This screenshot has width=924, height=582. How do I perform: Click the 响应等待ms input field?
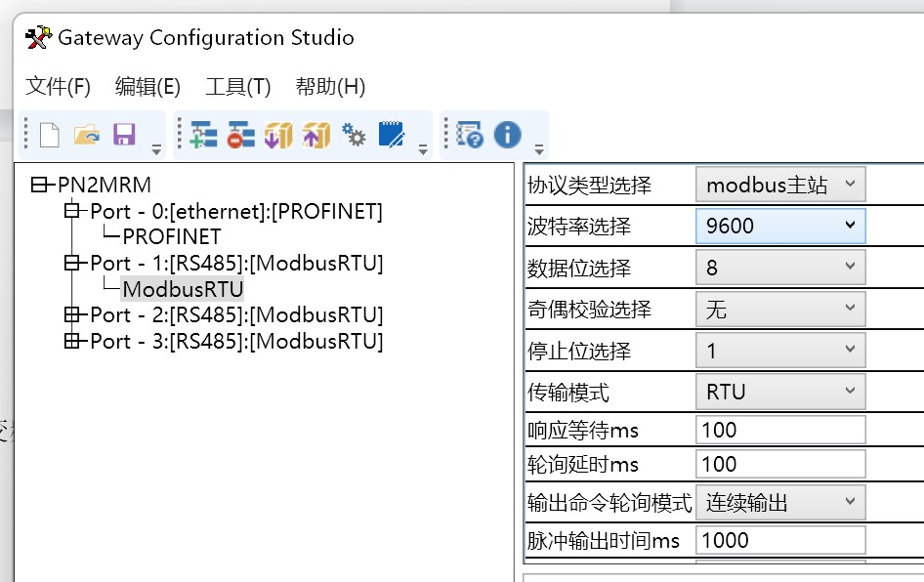pos(779,430)
